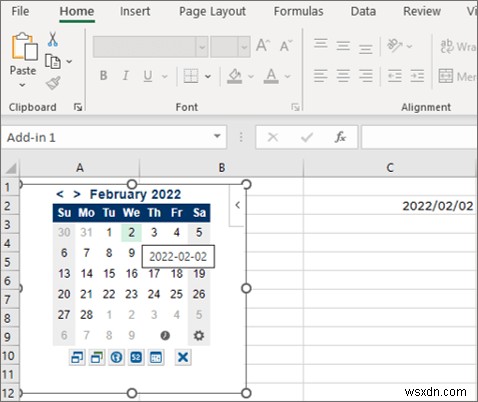Screen dimensions: 478x402
Task: Toggle Underline formatting
Action: click(148, 76)
